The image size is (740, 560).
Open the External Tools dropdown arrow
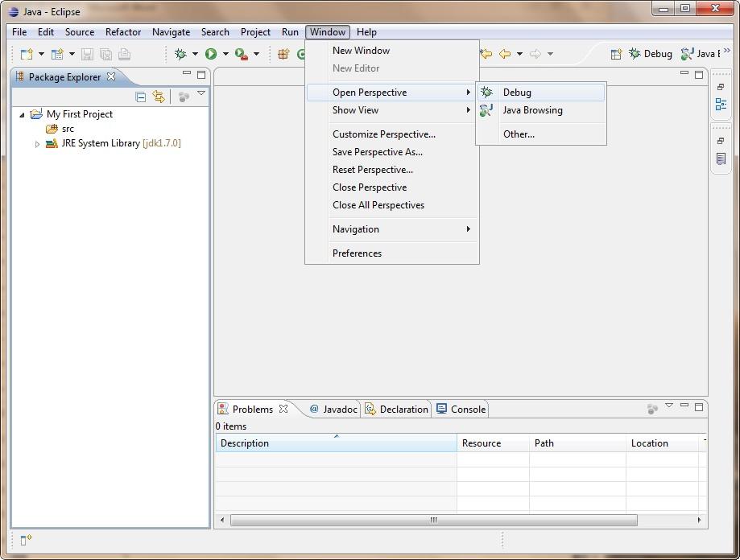pos(256,54)
